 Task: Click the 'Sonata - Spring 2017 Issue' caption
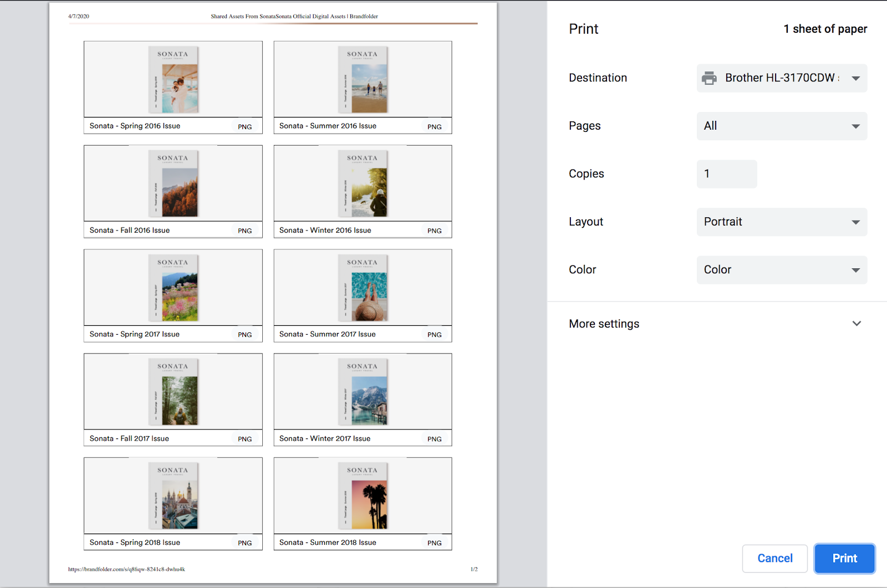135,334
